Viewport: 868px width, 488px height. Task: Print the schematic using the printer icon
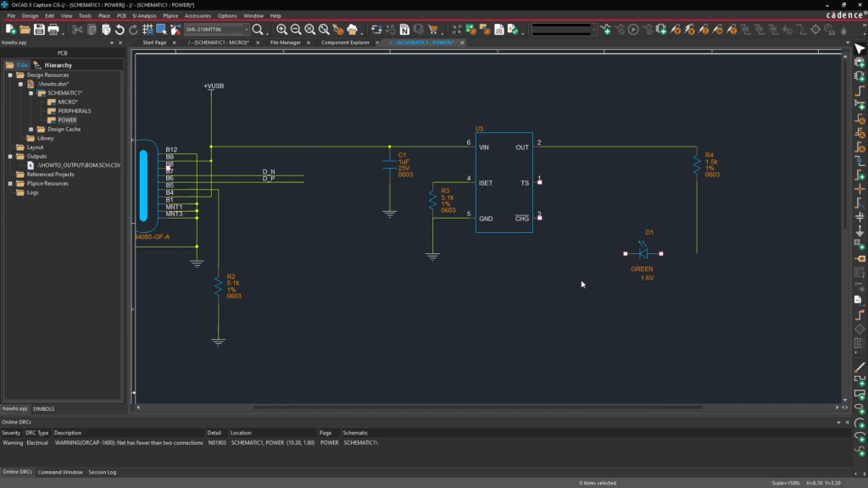click(x=53, y=30)
